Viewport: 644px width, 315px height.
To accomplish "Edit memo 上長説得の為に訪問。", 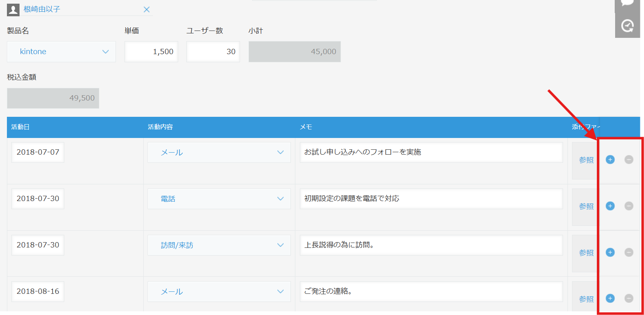I will [x=431, y=245].
